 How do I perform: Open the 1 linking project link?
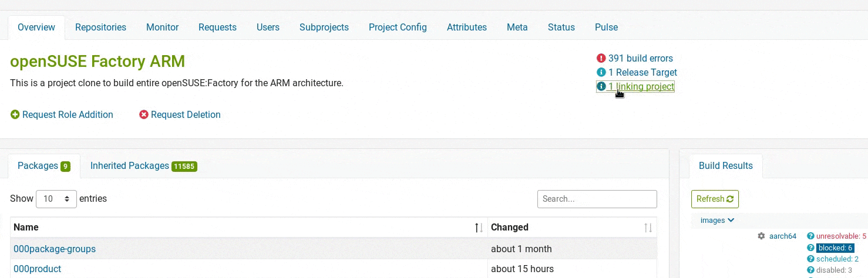641,86
